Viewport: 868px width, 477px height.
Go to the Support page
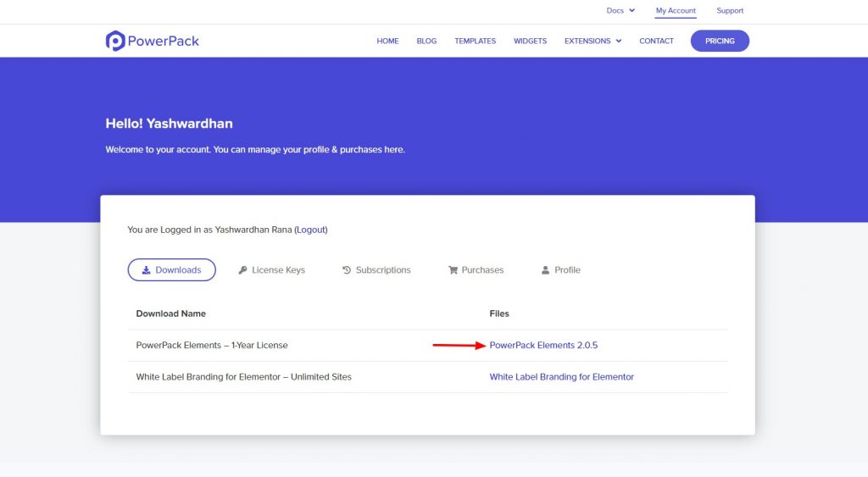click(730, 10)
